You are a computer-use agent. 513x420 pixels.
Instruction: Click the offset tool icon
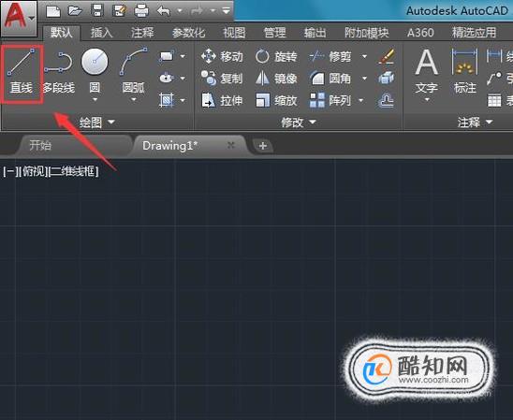pyautogui.click(x=387, y=100)
